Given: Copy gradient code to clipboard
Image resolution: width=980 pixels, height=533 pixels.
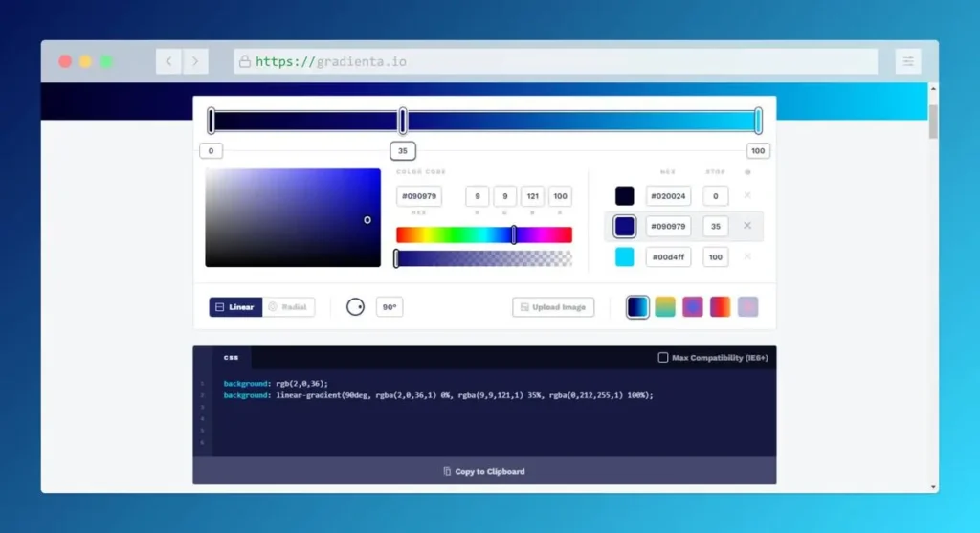Looking at the screenshot, I should click(484, 471).
